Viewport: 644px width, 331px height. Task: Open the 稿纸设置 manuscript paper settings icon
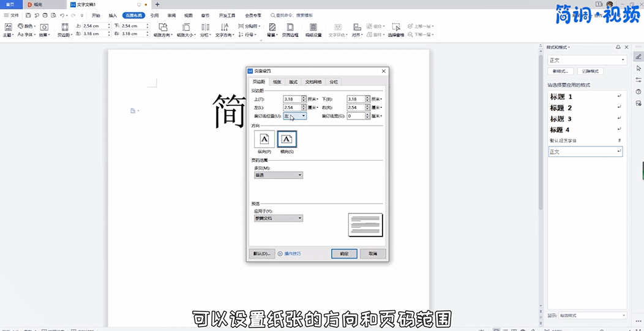pos(314,28)
